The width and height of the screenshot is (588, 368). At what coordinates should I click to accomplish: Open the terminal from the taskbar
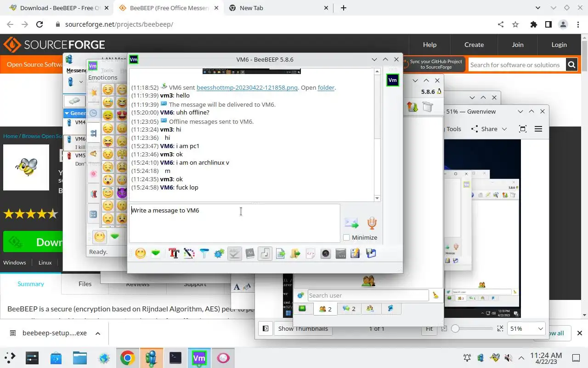(x=175, y=358)
